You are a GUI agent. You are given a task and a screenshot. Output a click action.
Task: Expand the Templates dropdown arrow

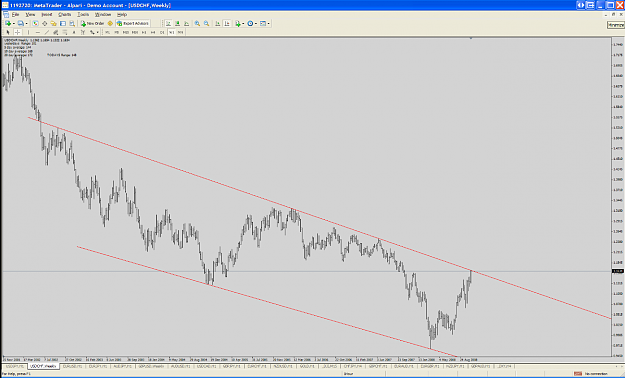pos(268,24)
